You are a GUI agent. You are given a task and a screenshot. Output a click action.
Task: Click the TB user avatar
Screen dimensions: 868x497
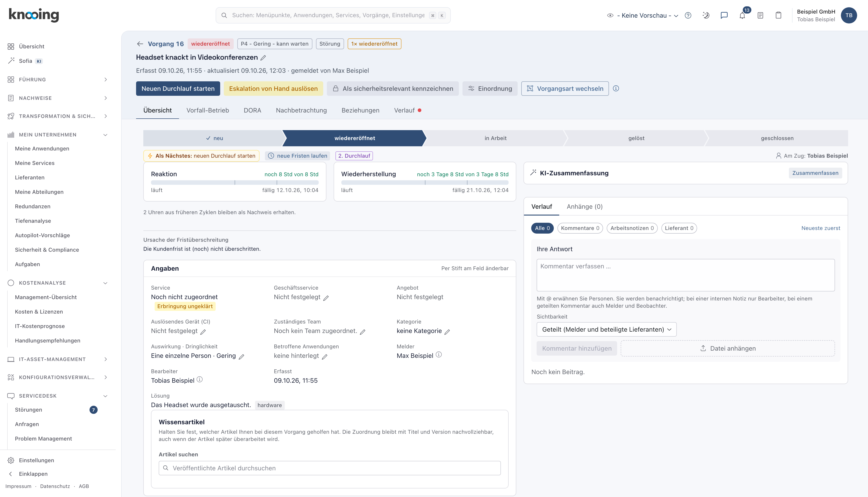pos(849,15)
